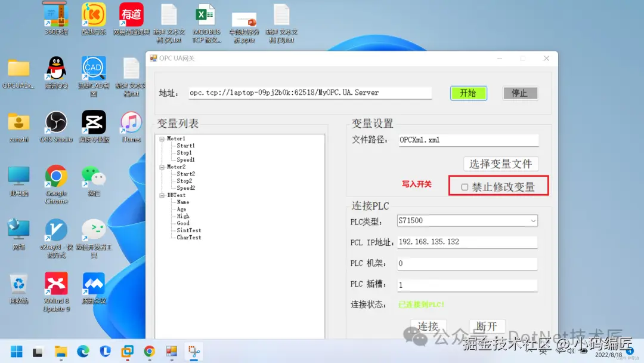Select Age under DBTest
Screen dimensions: 644x363
[181, 209]
